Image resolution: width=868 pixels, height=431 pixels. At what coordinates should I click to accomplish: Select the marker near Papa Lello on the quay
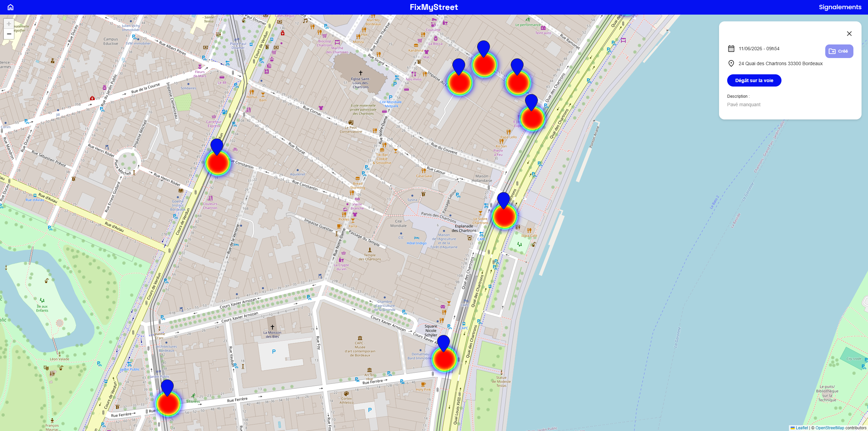coord(531,103)
